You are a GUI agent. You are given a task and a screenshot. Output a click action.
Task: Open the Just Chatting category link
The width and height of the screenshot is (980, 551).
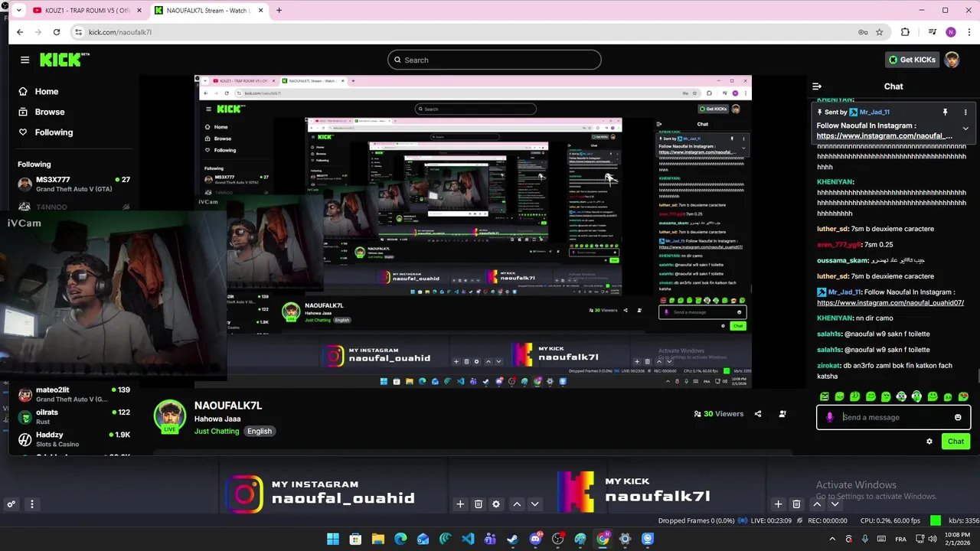pyautogui.click(x=217, y=431)
